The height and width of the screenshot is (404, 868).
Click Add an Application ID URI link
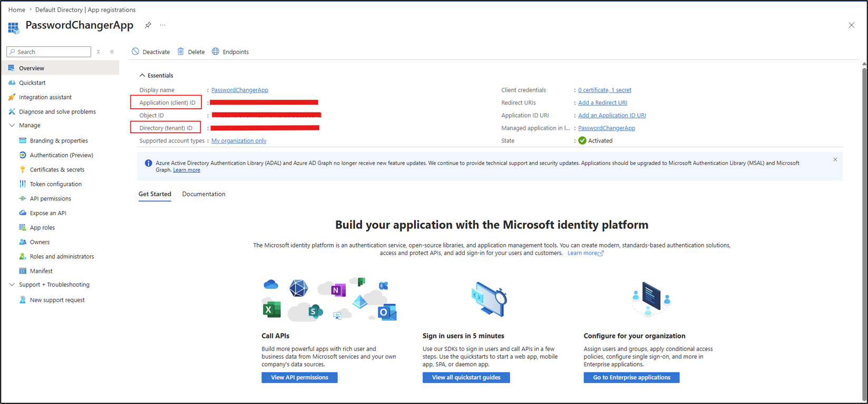(612, 116)
